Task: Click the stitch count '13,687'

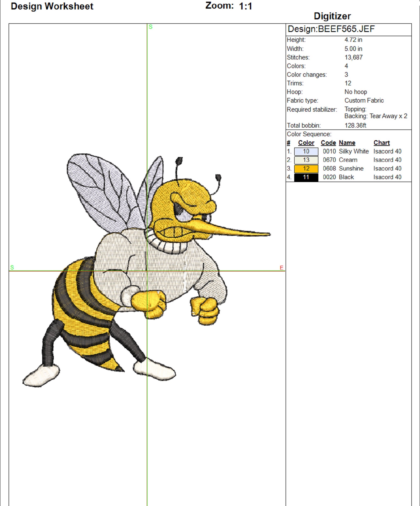Action: pyautogui.click(x=354, y=57)
